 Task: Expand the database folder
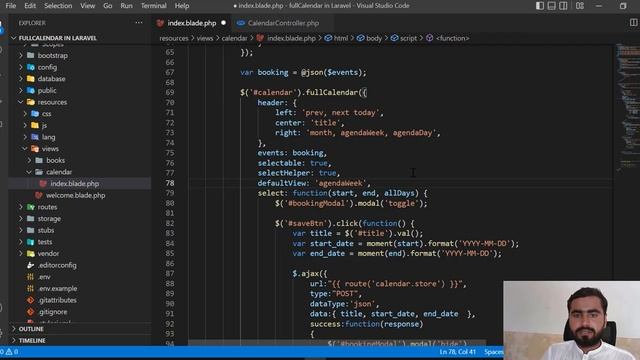click(x=51, y=79)
